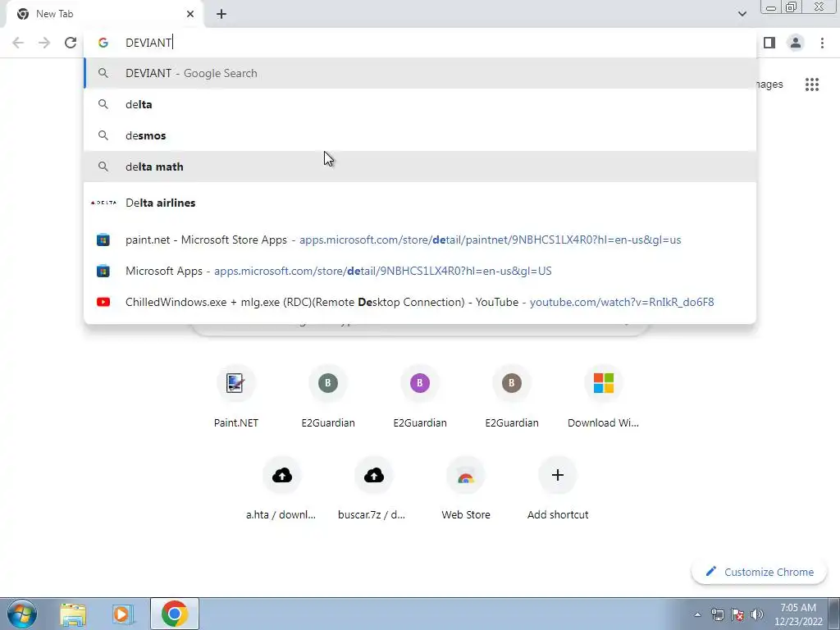The image size is (840, 630).
Task: Click the YouTube icon next to ChilledWindows suggestion
Action: pos(103,302)
